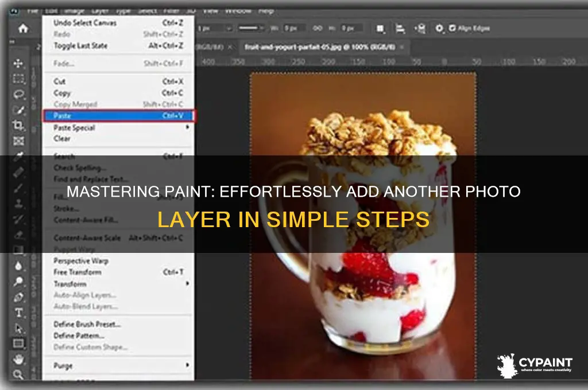
Task: Select the Pen tool
Action: (x=18, y=298)
